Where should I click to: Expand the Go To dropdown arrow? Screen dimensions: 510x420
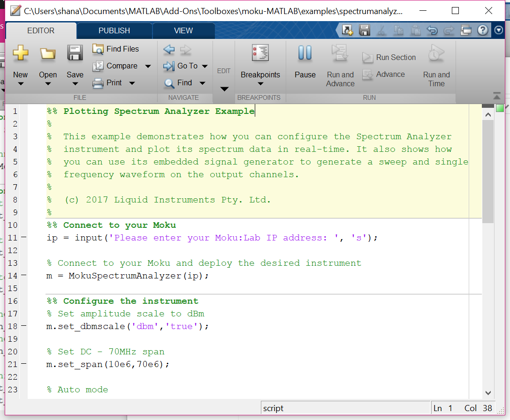(x=205, y=66)
